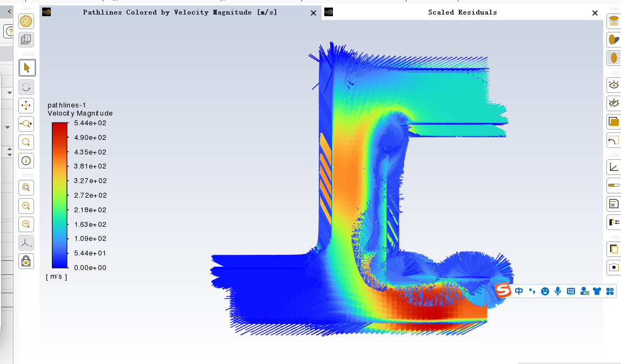The width and height of the screenshot is (621, 364).
Task: Select the zoom to area tool
Action: pos(26,143)
